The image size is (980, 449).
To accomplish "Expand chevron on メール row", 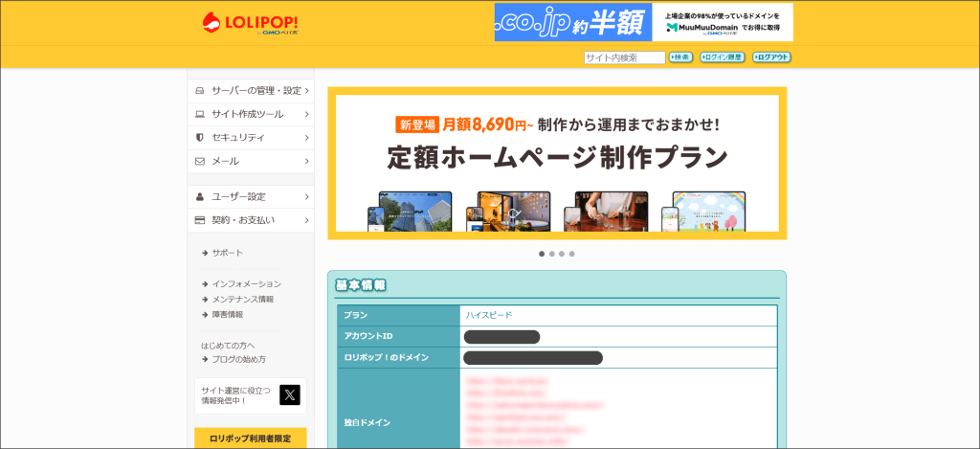I will pos(307,161).
